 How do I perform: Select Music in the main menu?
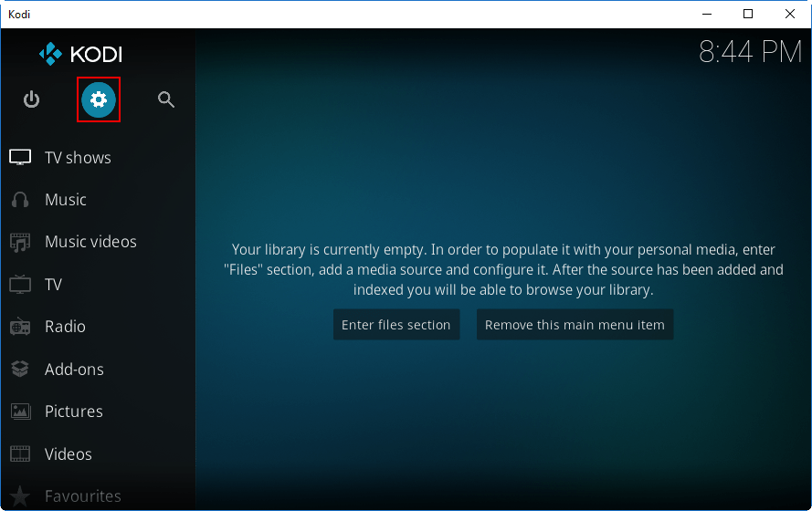pos(65,200)
